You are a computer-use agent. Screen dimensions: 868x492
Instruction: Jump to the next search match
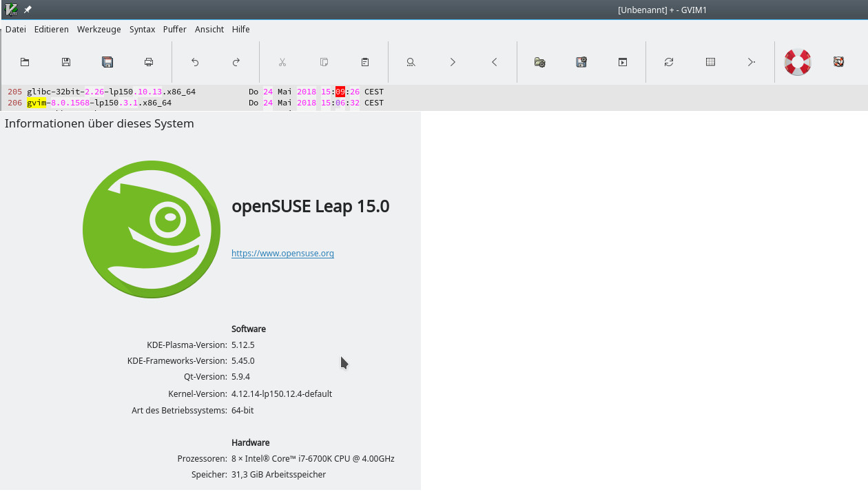(452, 61)
